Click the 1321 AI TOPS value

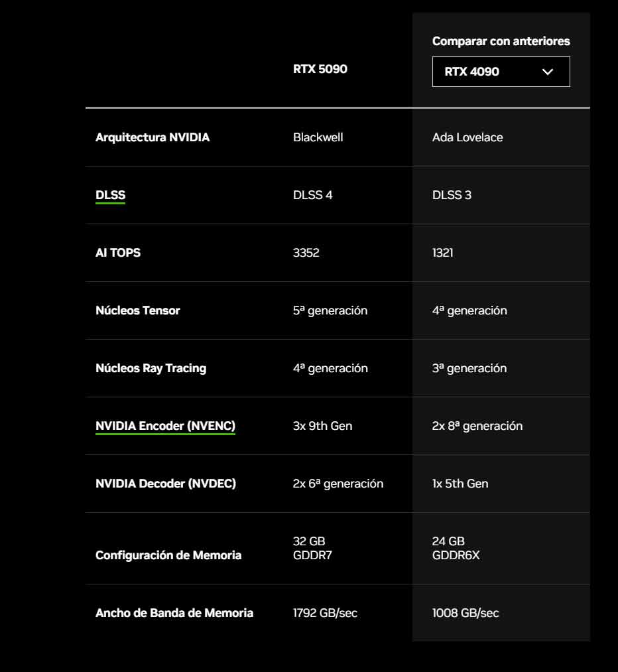tap(442, 253)
